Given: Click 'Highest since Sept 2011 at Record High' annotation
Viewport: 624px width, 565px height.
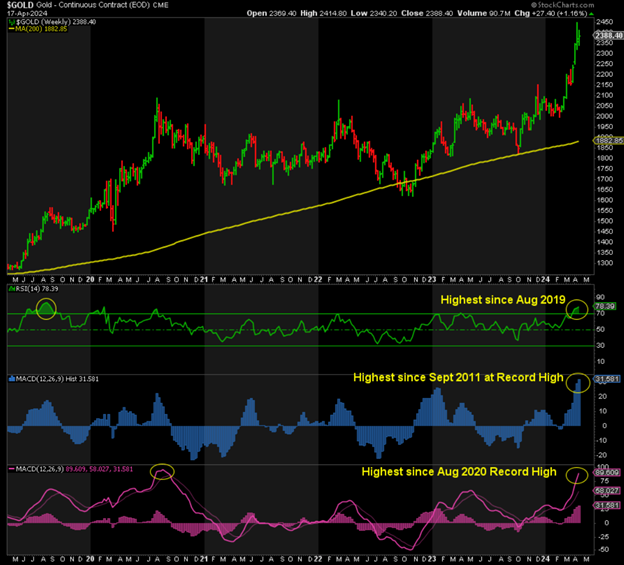Looking at the screenshot, I should tap(458, 377).
